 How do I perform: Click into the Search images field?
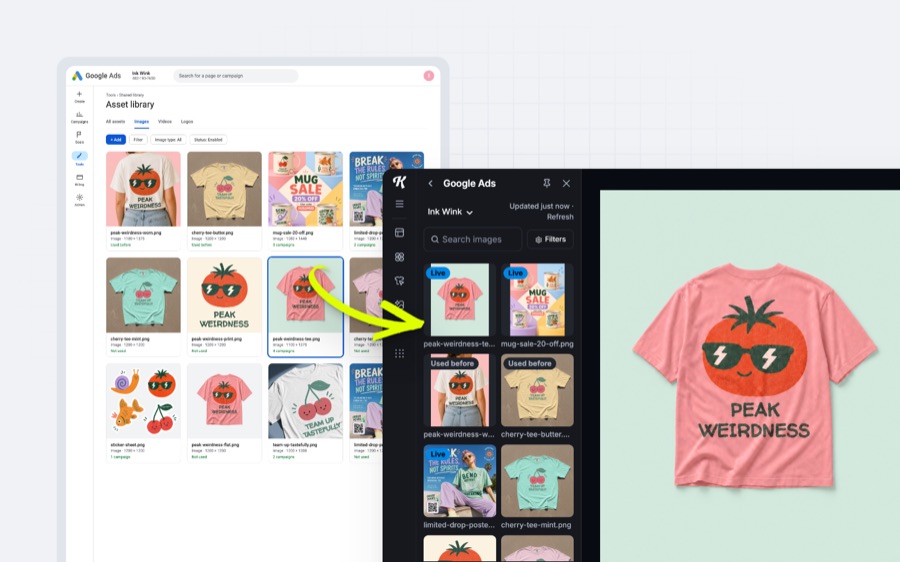coord(473,239)
